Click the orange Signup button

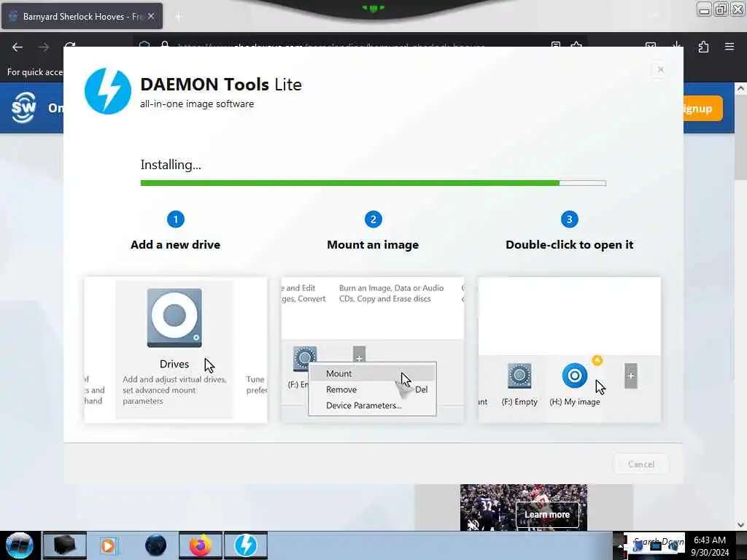click(703, 109)
